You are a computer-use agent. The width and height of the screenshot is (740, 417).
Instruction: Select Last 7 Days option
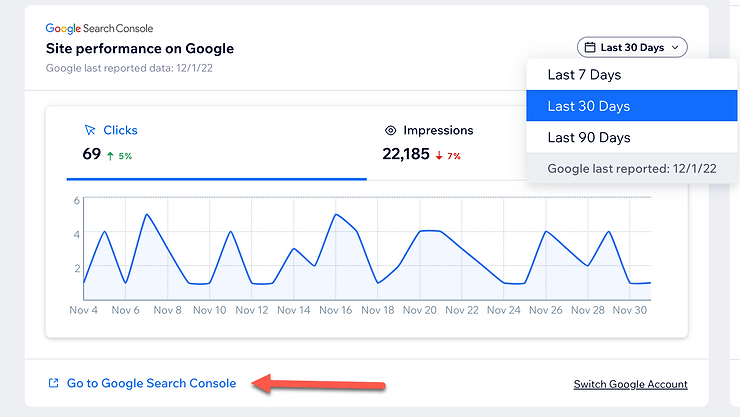tap(631, 75)
